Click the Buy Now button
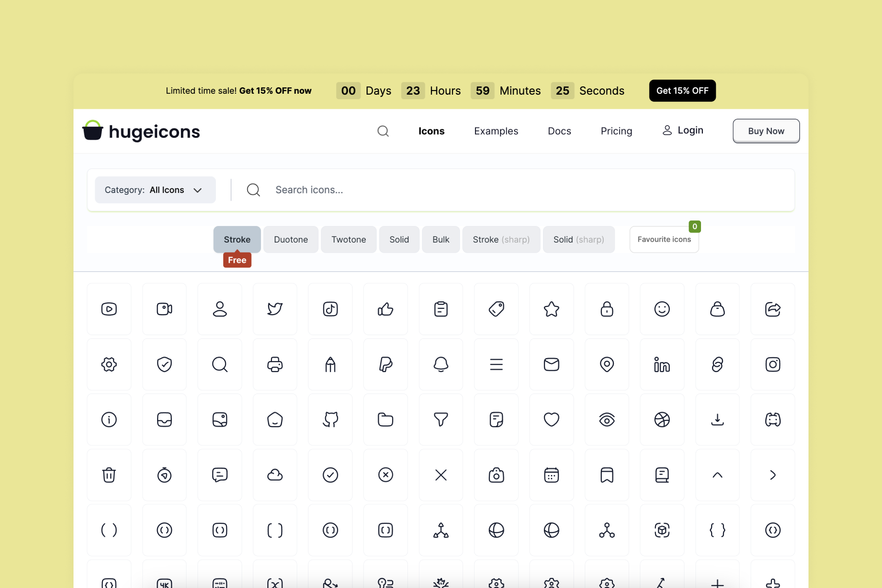Image resolution: width=882 pixels, height=588 pixels. click(766, 131)
